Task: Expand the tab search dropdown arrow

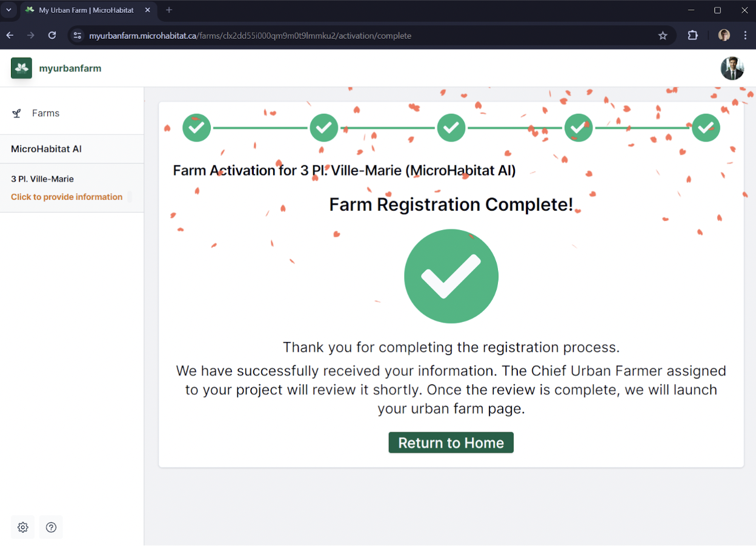Action: pos(9,10)
